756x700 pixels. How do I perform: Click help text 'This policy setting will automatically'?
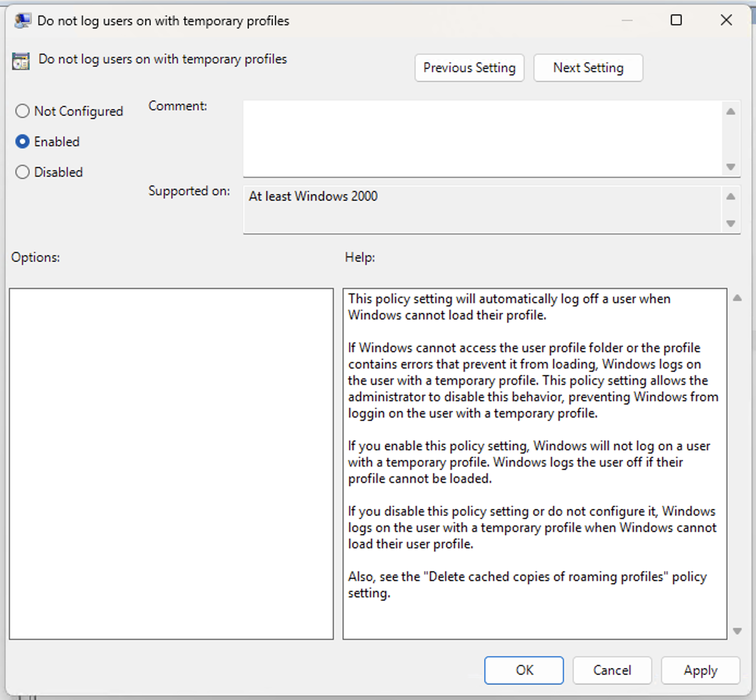pyautogui.click(x=509, y=307)
